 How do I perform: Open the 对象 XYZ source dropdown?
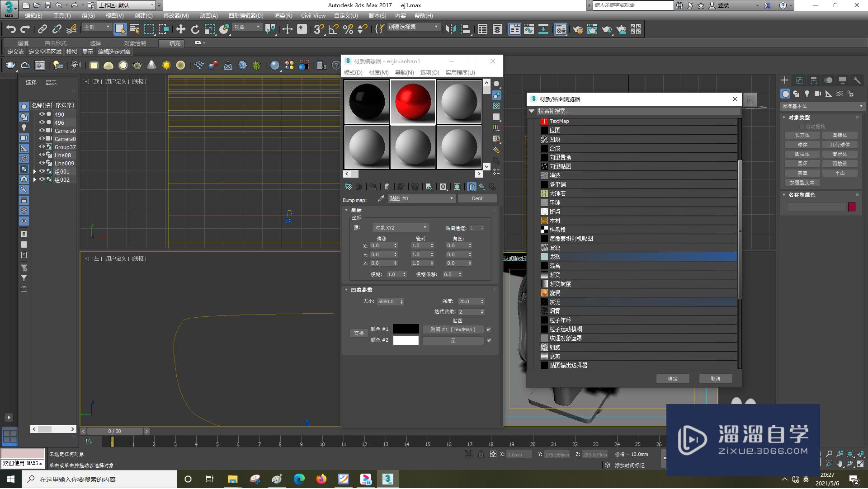(401, 228)
